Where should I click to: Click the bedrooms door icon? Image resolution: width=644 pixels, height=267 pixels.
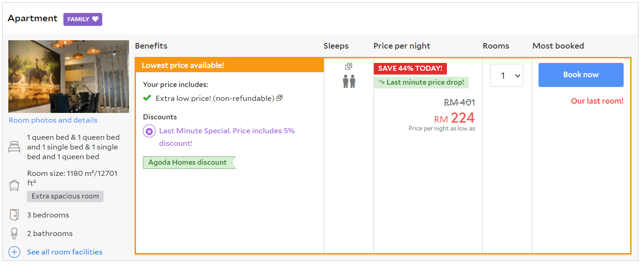[x=14, y=215]
